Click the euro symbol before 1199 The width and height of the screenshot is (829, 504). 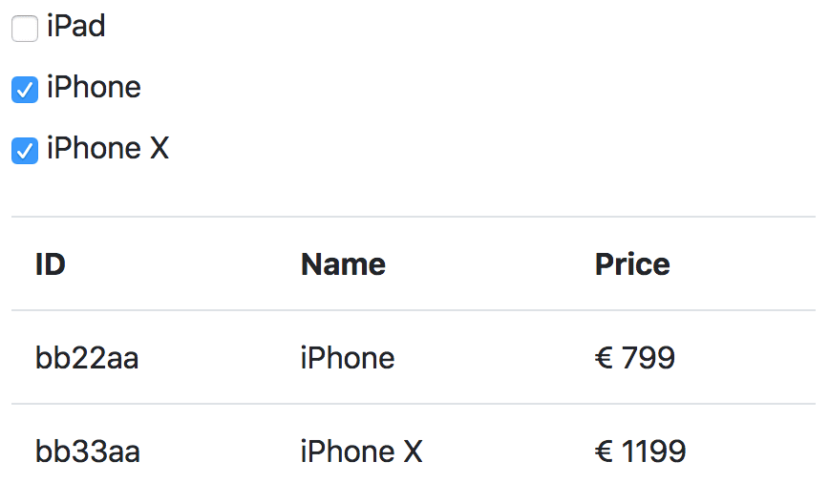[x=604, y=451]
